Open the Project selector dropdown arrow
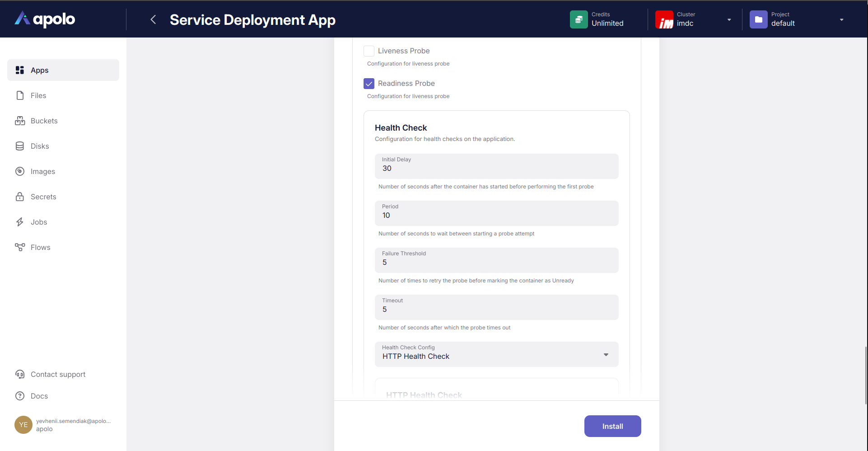Viewport: 868px width, 451px height. pyautogui.click(x=841, y=20)
